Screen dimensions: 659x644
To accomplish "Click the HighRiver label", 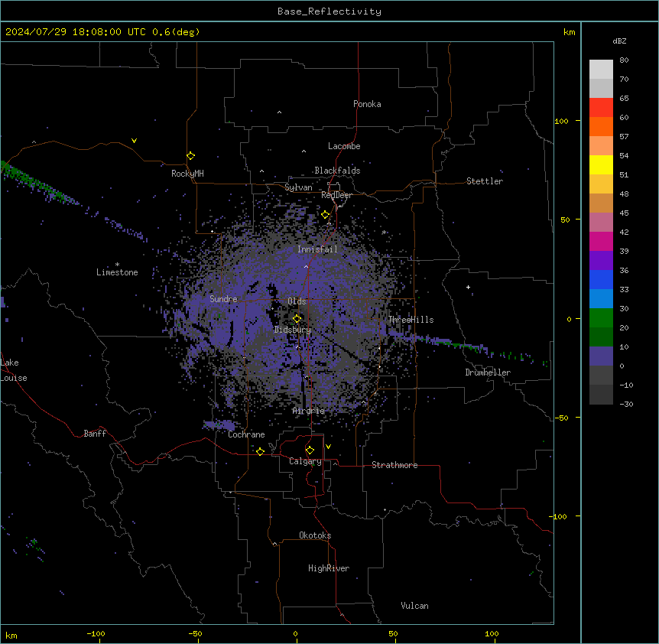I will coord(329,568).
